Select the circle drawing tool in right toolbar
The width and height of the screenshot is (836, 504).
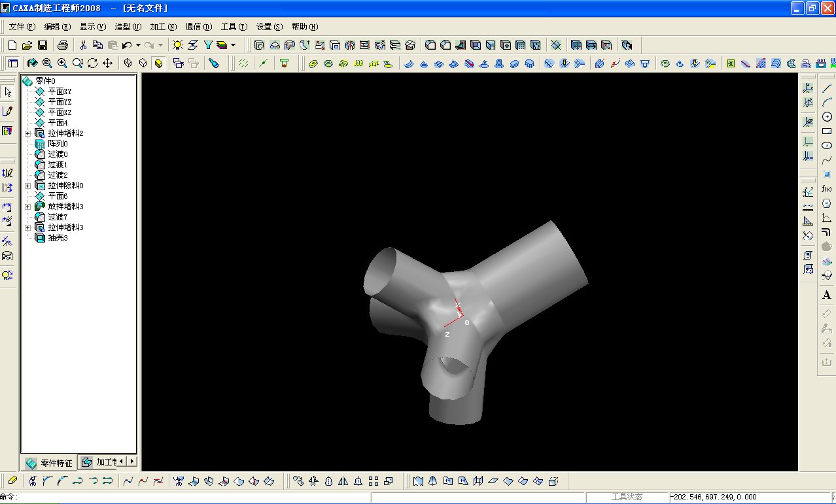827,117
